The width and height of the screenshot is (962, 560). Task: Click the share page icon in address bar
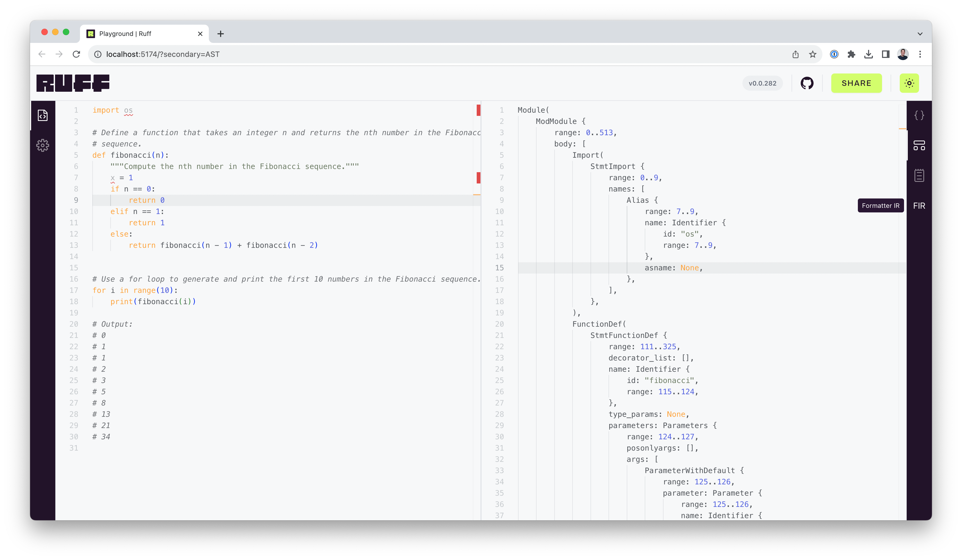pos(795,54)
